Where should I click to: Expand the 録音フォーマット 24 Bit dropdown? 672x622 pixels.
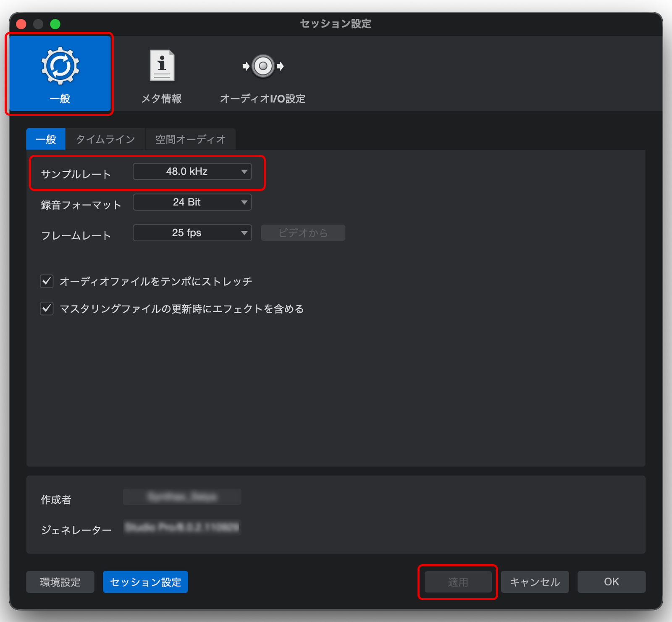point(192,202)
